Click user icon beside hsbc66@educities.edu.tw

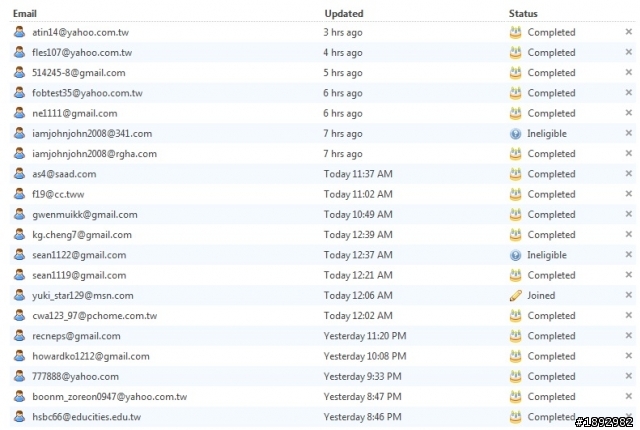click(19, 417)
